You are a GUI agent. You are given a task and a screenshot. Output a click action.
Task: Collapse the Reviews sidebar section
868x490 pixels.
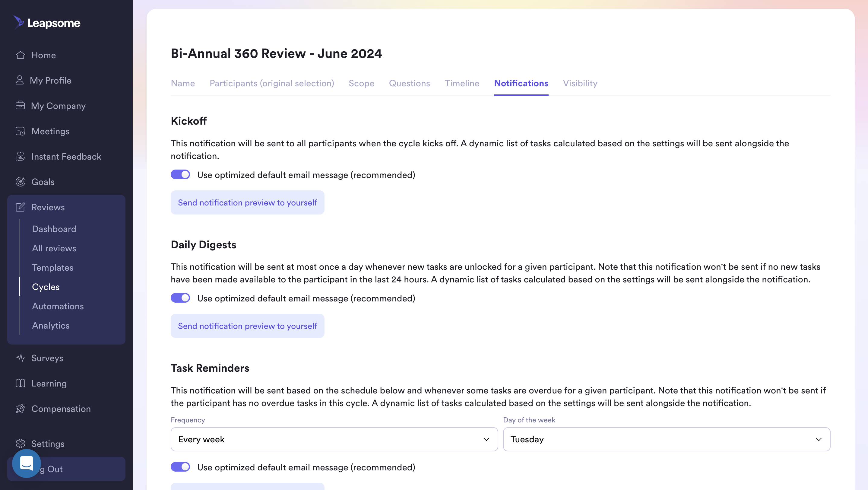click(x=48, y=207)
